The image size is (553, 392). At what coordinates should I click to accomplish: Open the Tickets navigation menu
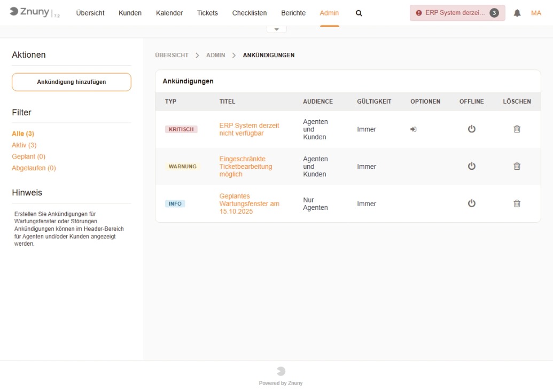tap(207, 13)
